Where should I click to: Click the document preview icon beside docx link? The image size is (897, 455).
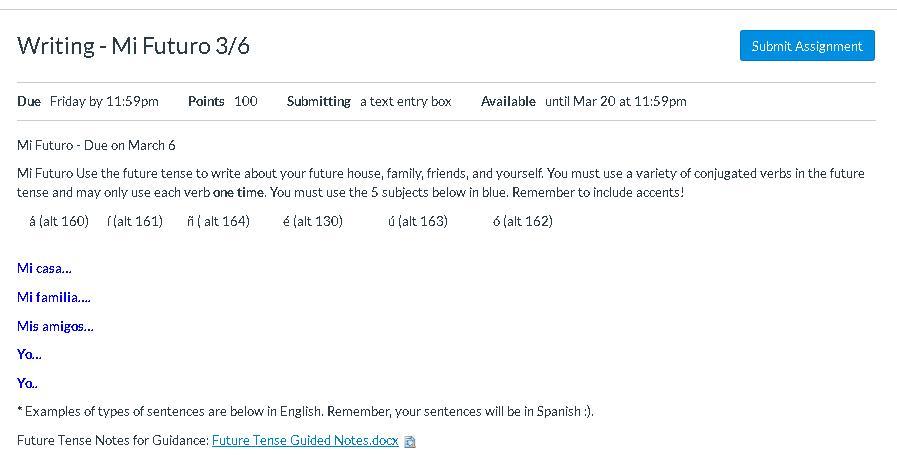pyautogui.click(x=410, y=441)
